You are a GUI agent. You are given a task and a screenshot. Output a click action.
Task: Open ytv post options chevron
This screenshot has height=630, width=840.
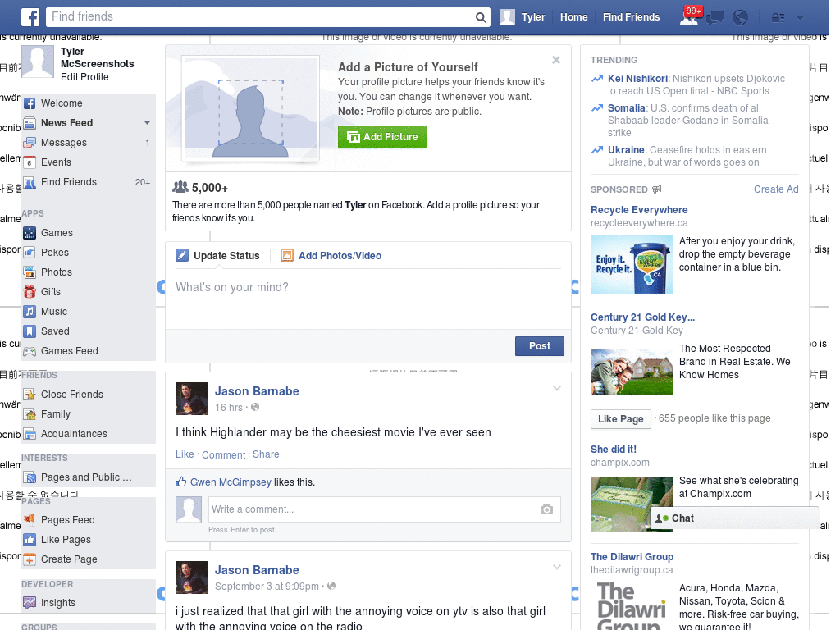pyautogui.click(x=557, y=567)
